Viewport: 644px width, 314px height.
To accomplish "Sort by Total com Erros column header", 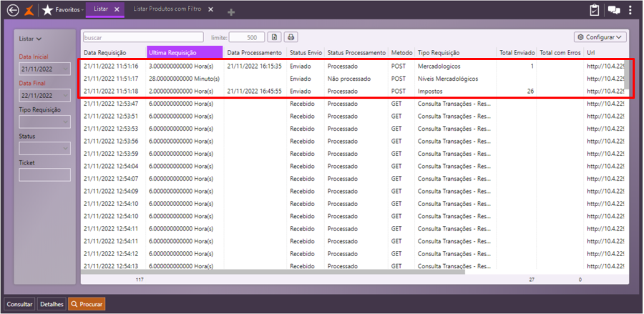I will point(560,52).
